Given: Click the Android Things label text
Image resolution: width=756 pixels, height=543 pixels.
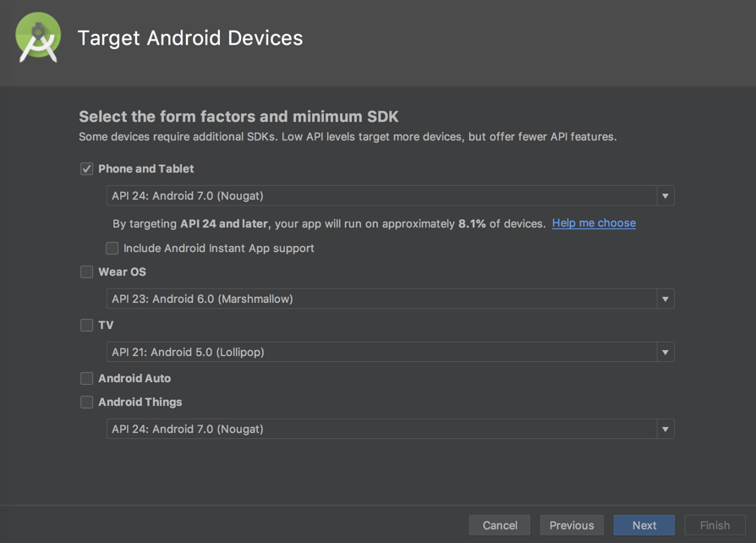Looking at the screenshot, I should 140,403.
